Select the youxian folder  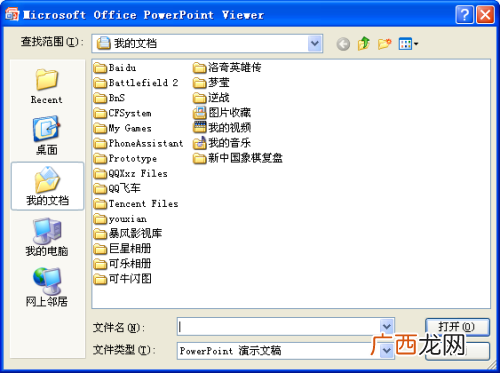[x=120, y=219]
